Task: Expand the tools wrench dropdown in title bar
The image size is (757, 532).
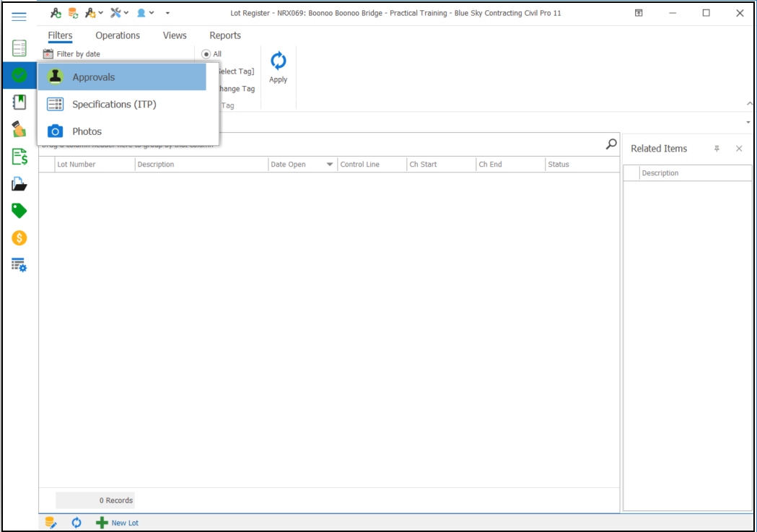Action: [119, 13]
